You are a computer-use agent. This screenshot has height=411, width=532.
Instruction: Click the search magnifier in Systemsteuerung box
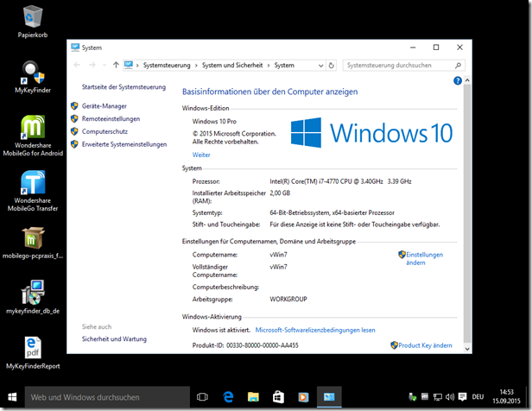[x=458, y=65]
